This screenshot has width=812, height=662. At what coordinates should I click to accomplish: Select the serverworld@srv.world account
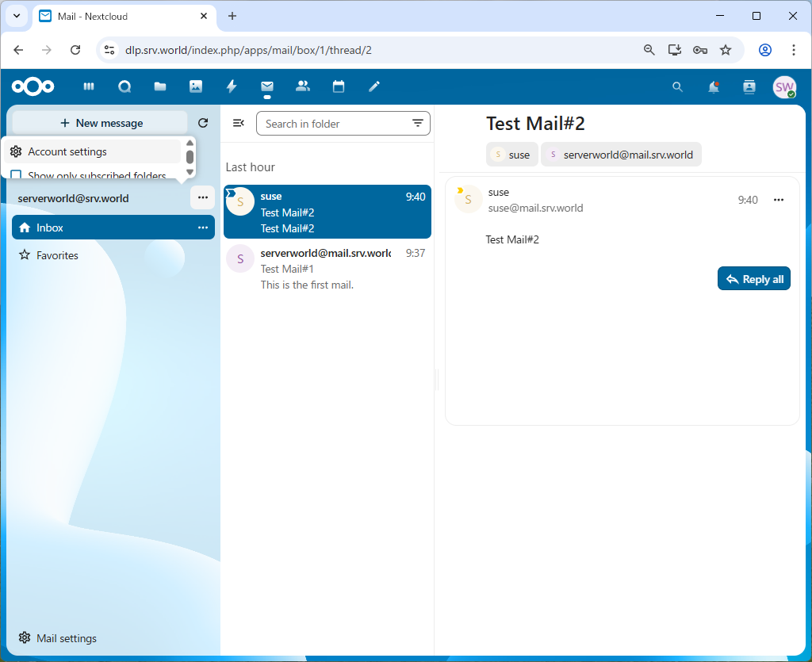73,199
